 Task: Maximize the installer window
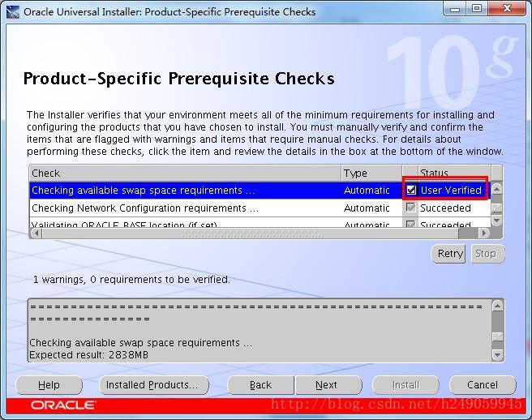(x=476, y=9)
